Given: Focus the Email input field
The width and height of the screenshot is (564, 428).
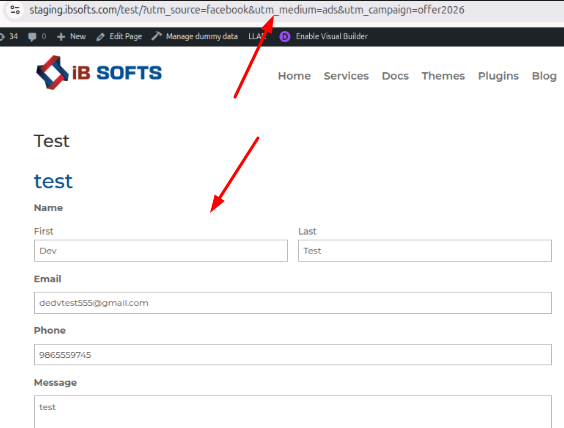Looking at the screenshot, I should pos(293,303).
